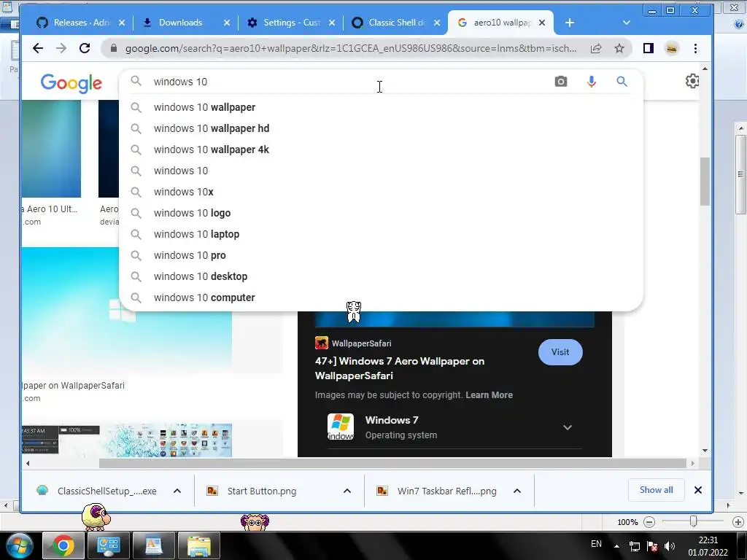Open the Aero 10 Ult wallpaper thumbnail
The width and height of the screenshot is (747, 560).
[x=52, y=149]
